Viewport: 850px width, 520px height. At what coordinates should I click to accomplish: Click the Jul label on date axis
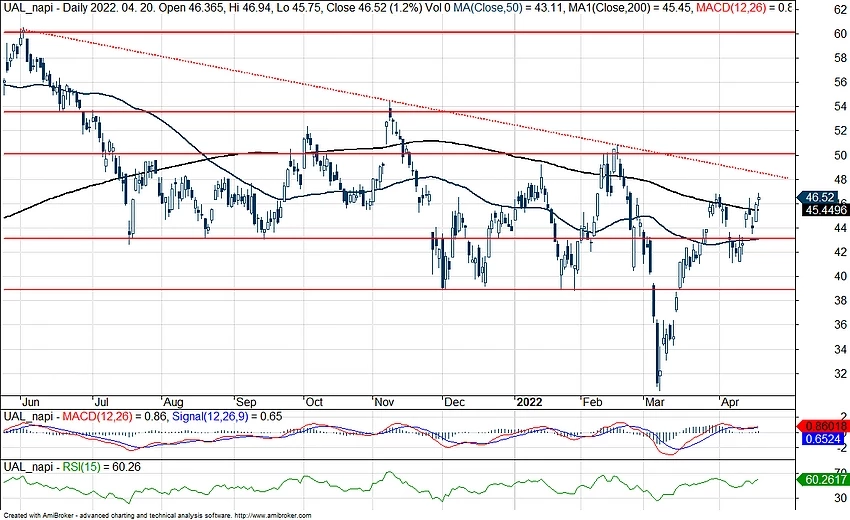pyautogui.click(x=101, y=402)
